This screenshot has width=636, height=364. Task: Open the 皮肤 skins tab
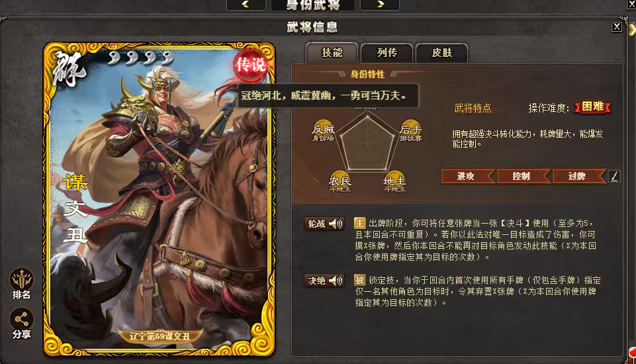tap(441, 53)
